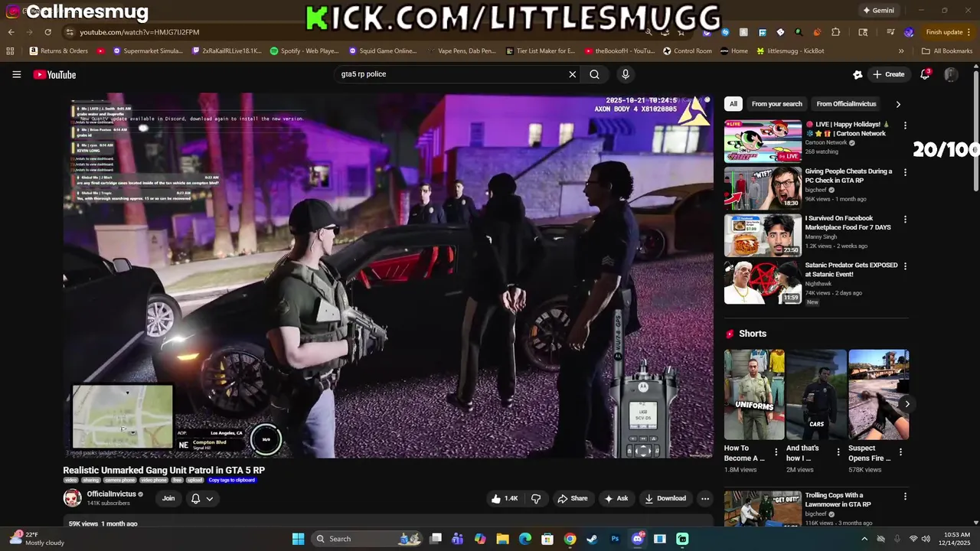The image size is (980, 551).
Task: Join the OfficialInvictus channel
Action: (x=168, y=498)
